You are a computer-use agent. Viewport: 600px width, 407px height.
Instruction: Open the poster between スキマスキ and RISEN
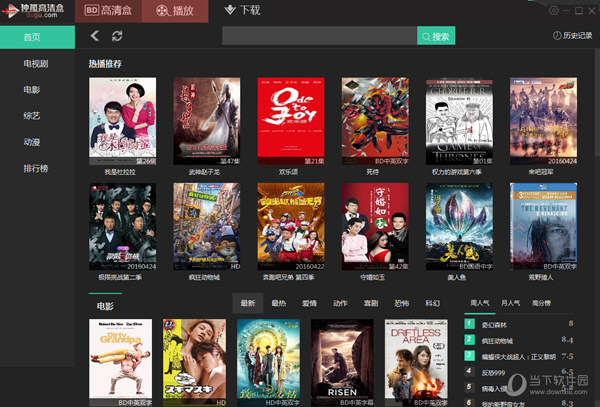(268, 363)
